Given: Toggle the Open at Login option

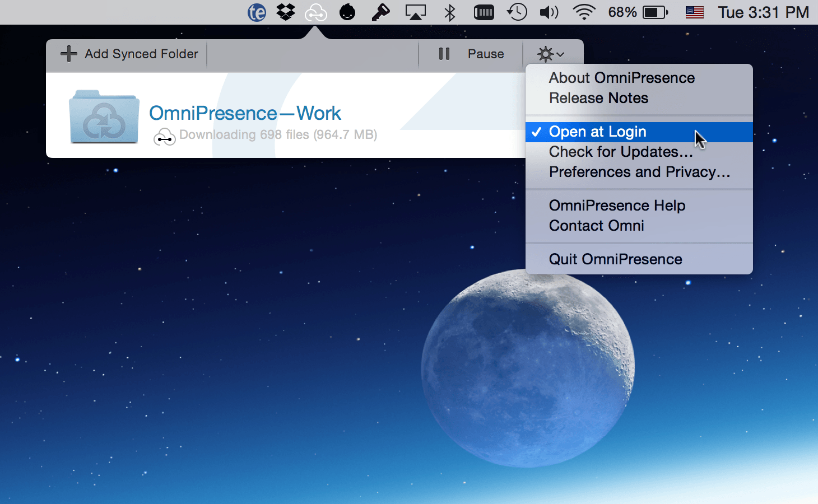Looking at the screenshot, I should coord(597,132).
